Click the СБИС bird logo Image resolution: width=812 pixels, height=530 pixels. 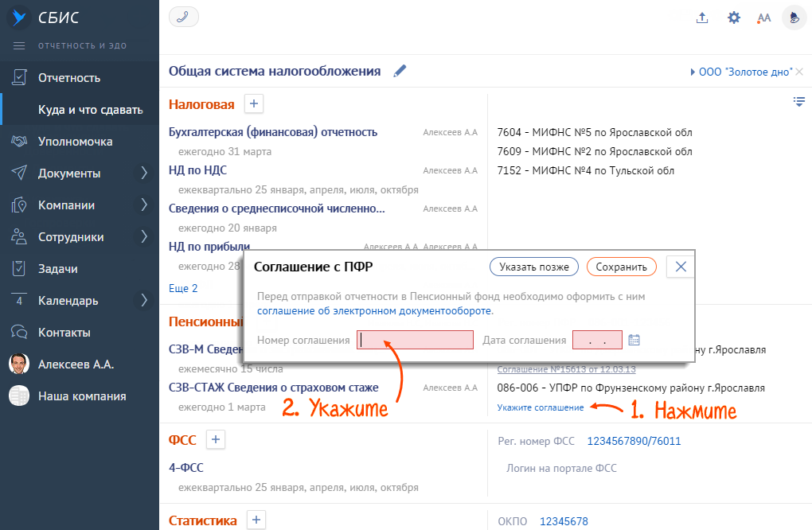pos(19,17)
